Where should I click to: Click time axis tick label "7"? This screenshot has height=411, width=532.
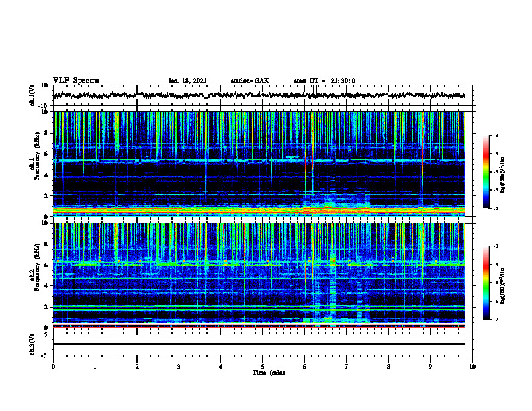click(347, 367)
